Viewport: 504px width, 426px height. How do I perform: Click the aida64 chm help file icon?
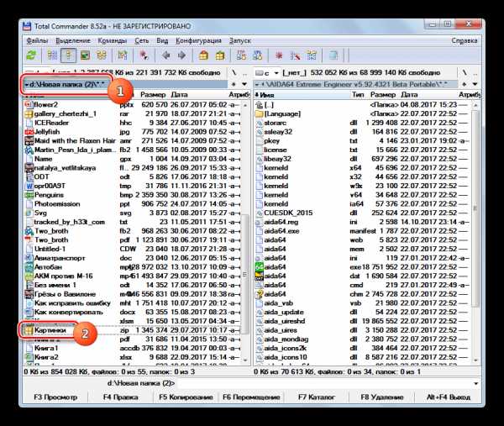[259, 294]
